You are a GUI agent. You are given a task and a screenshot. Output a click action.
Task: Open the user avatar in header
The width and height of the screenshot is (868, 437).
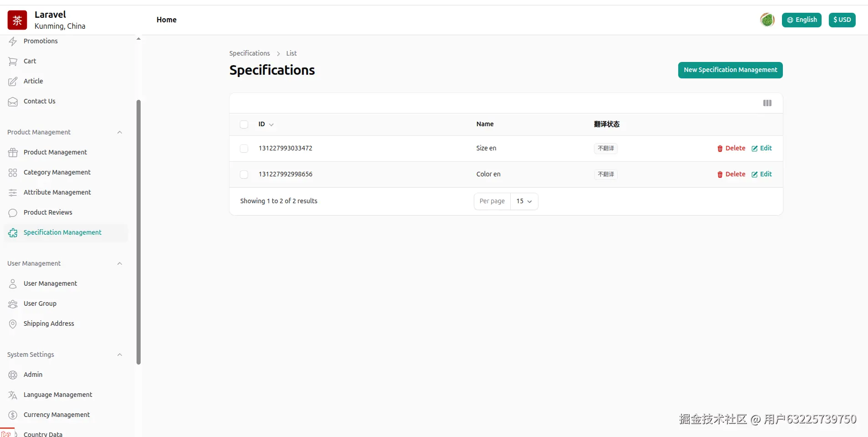(x=767, y=20)
